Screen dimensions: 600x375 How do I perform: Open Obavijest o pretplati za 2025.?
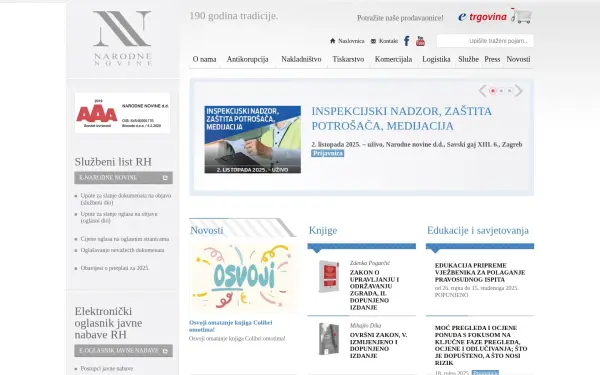pos(115,268)
